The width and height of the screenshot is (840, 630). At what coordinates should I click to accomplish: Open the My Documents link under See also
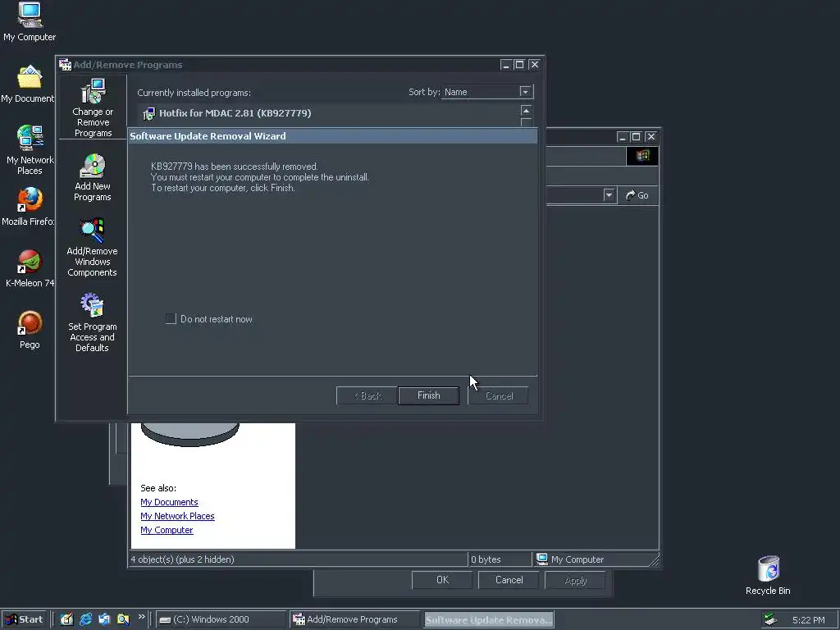coord(169,502)
